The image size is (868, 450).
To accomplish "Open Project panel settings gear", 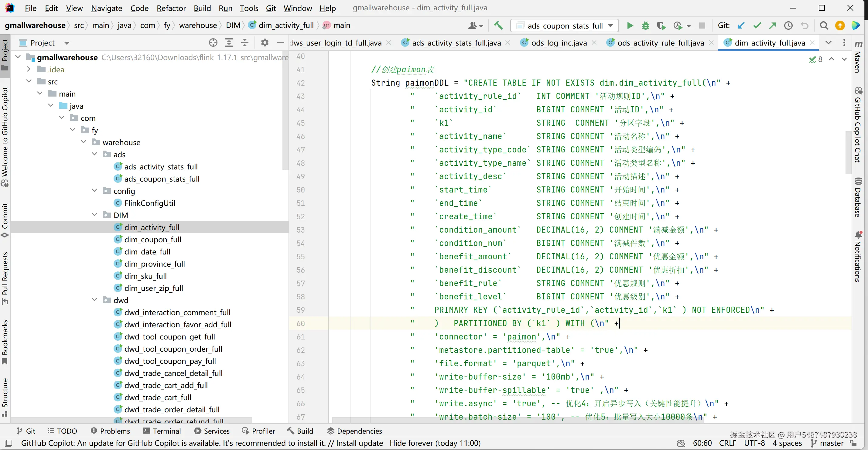I will coord(265,43).
